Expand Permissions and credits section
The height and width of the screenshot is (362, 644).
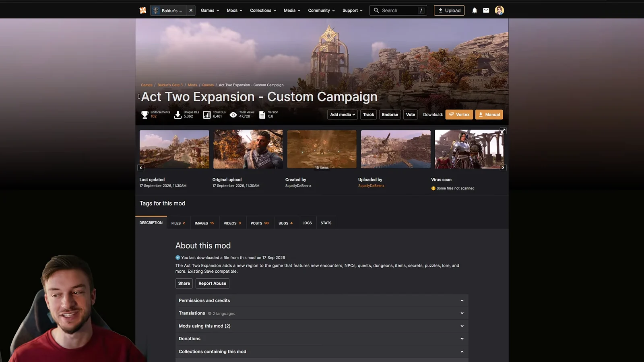coord(322,300)
